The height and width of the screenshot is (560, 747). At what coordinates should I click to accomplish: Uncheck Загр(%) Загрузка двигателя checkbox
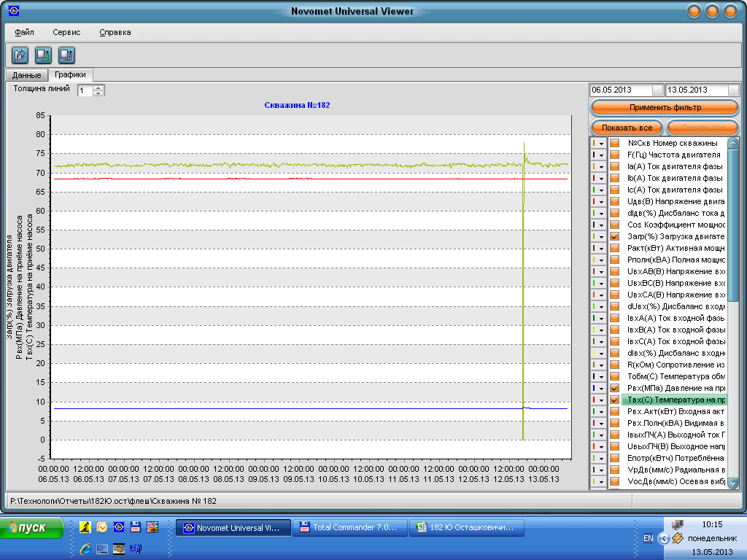614,237
